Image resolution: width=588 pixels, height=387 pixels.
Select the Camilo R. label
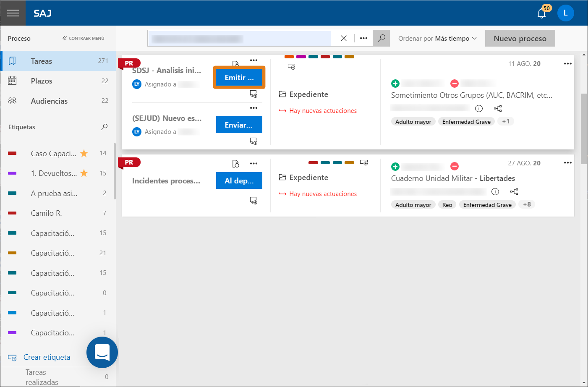click(x=46, y=213)
